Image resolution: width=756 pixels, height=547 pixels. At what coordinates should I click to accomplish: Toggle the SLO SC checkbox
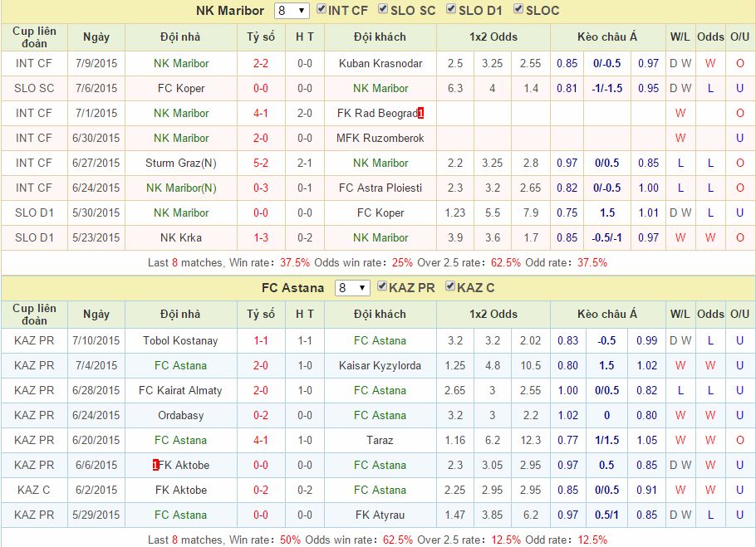[x=383, y=9]
